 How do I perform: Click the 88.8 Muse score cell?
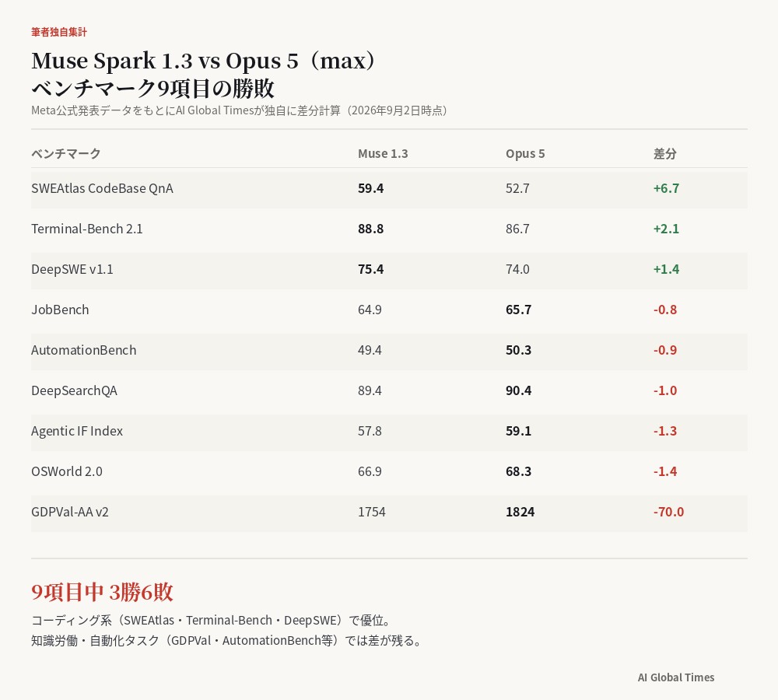370,229
